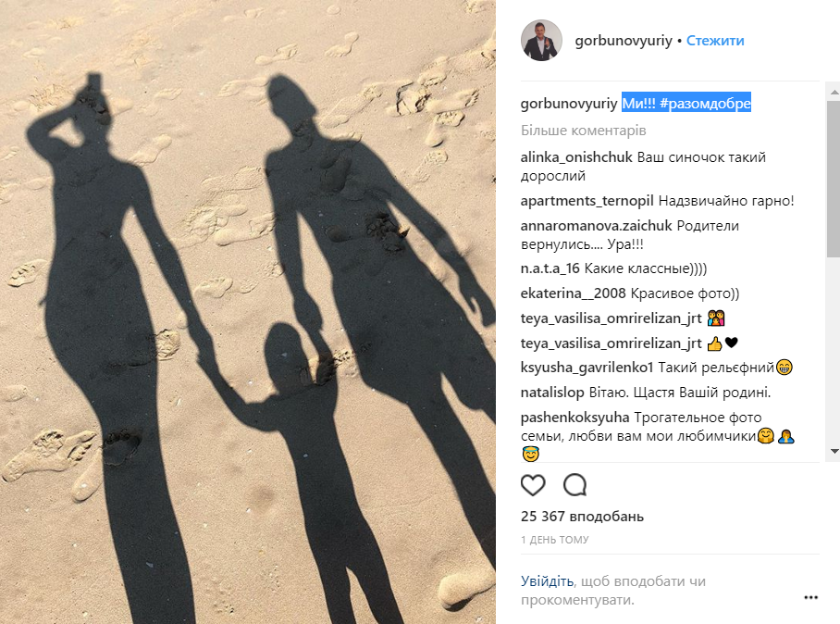840x624 pixels.
Task: Follow the account via Стежити
Action: point(715,41)
